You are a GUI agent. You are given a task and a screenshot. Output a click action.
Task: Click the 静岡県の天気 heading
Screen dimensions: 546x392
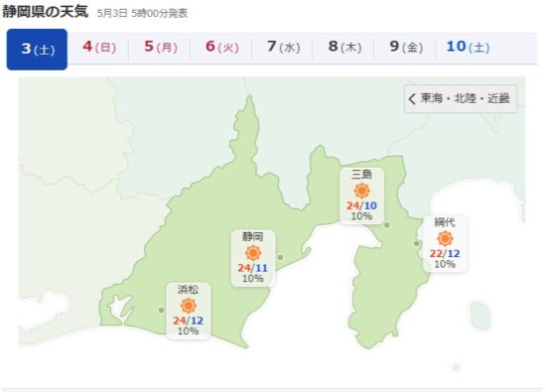click(46, 12)
